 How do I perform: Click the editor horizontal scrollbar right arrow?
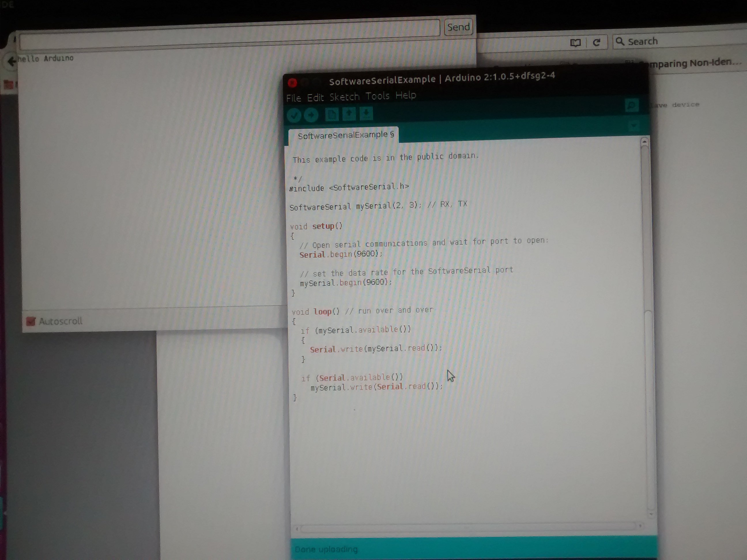click(x=641, y=525)
